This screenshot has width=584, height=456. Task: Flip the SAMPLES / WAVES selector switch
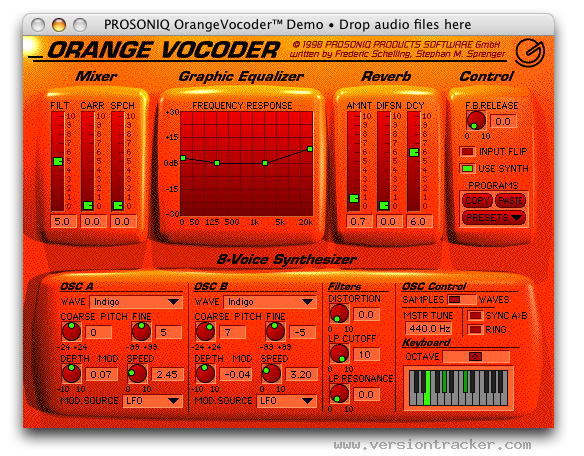tap(461, 300)
